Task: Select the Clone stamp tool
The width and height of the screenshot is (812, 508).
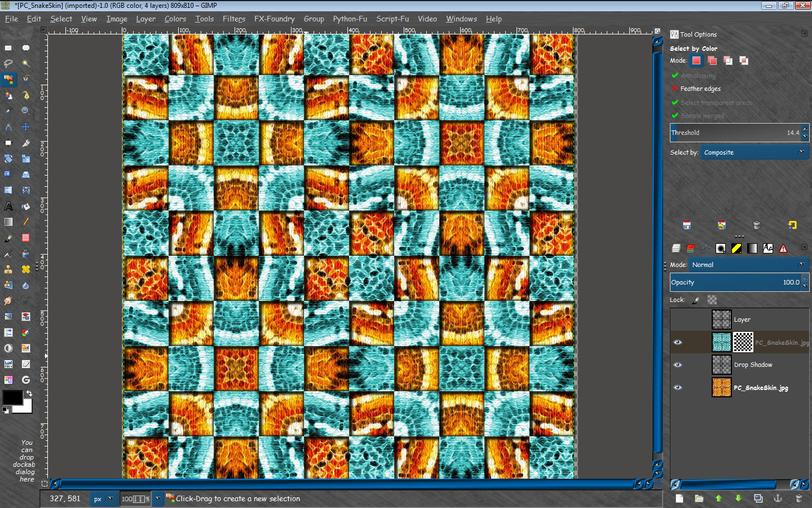Action: click(8, 269)
